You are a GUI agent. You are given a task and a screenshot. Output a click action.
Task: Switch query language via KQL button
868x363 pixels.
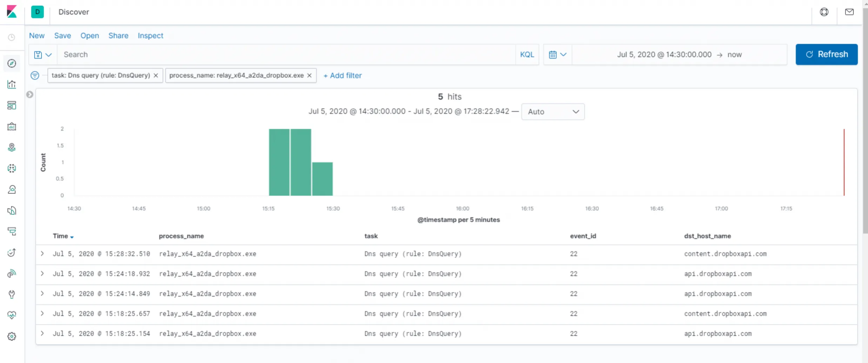[x=527, y=55]
